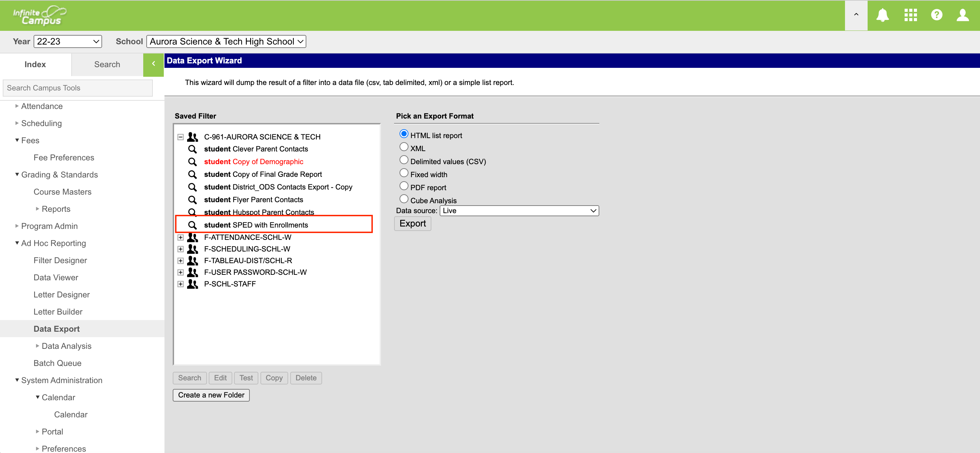
Task: Click magnifier icon beside Clever Parent Contacts
Action: pyautogui.click(x=193, y=149)
